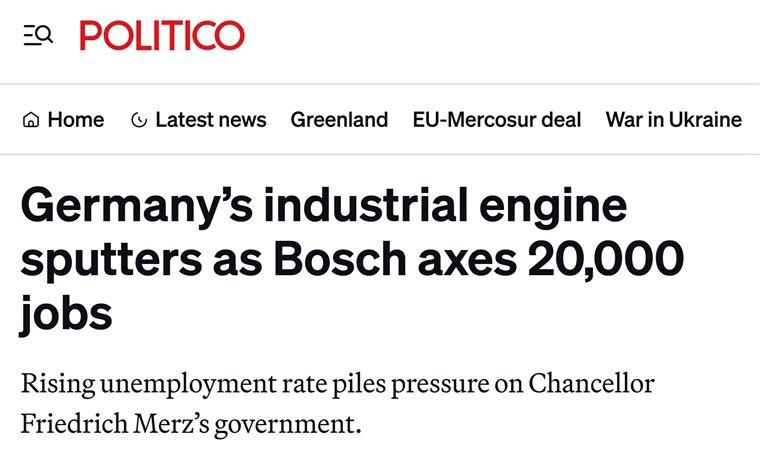Click the red POLITICO logo
Viewport: 760px width, 459px height.
(x=162, y=36)
